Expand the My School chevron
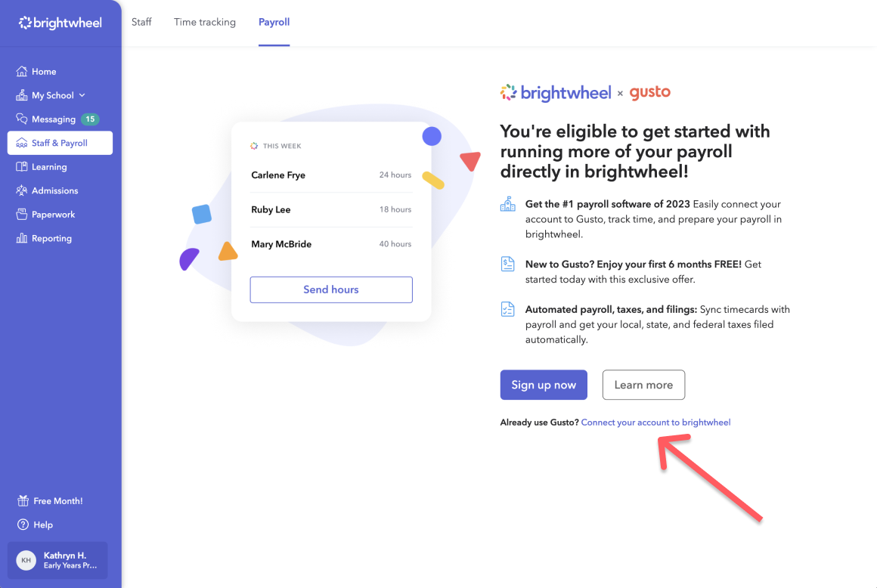The height and width of the screenshot is (588, 877). (82, 95)
